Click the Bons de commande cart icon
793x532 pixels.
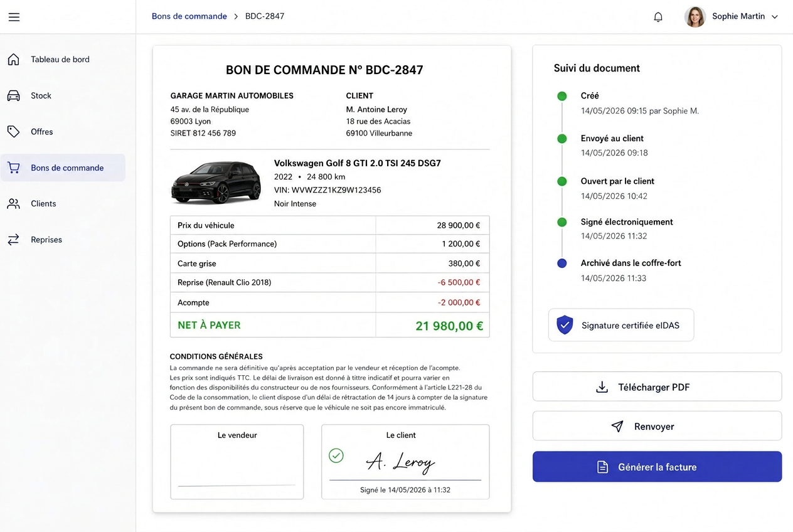click(x=13, y=168)
